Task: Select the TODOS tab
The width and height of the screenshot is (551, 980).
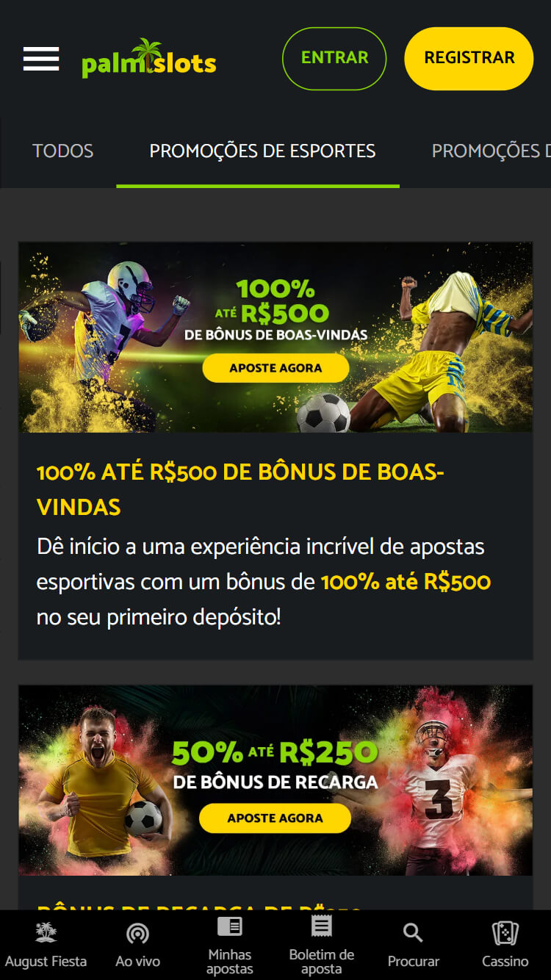Action: (x=63, y=151)
